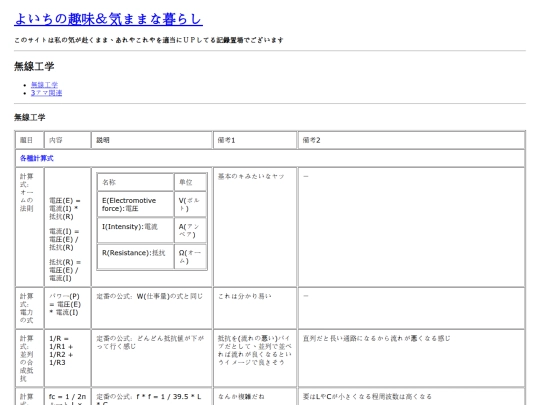Click the 単位 header in the inner table
540x405 pixels.
[190, 182]
